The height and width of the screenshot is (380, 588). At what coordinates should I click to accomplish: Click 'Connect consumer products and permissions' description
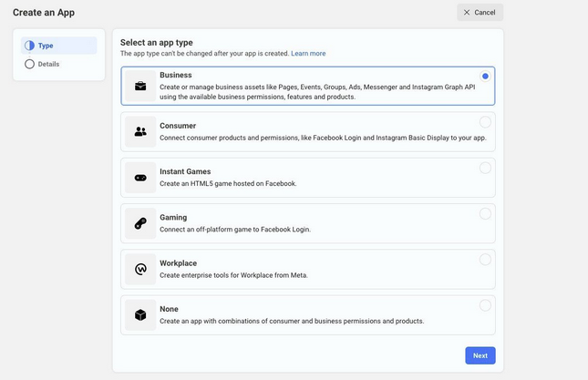tap(323, 138)
